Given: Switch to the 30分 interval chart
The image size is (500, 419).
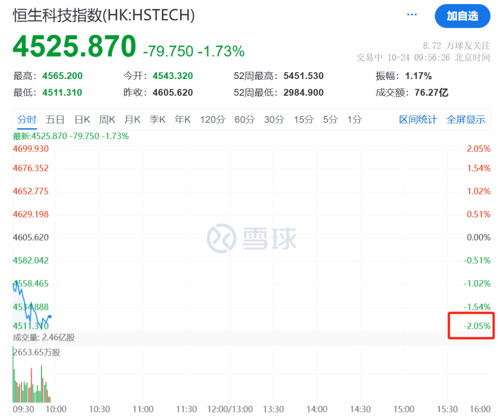Looking at the screenshot, I should (274, 119).
